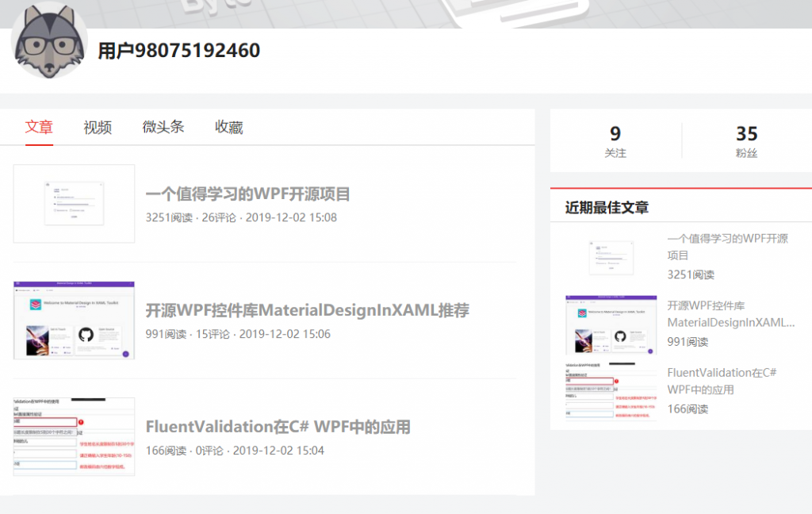Click thumbnail of WPF开源项目 article in main list
This screenshot has height=514, width=812.
click(74, 204)
